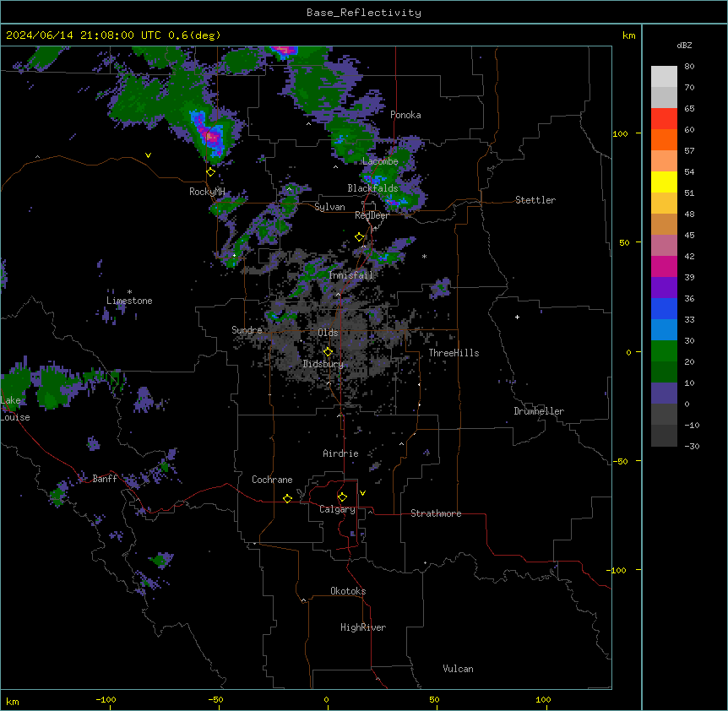
Task: Click the Didsbury town label
Action: coord(323,364)
